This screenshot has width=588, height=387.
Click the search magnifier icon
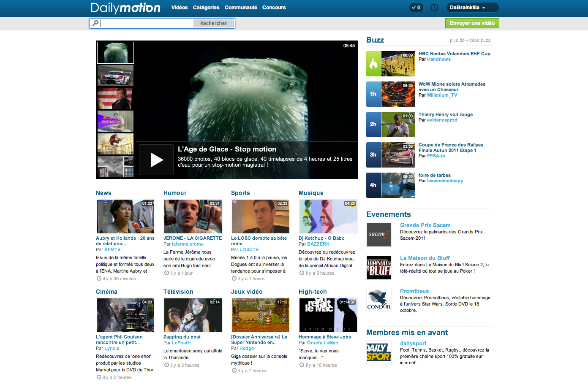tap(95, 23)
